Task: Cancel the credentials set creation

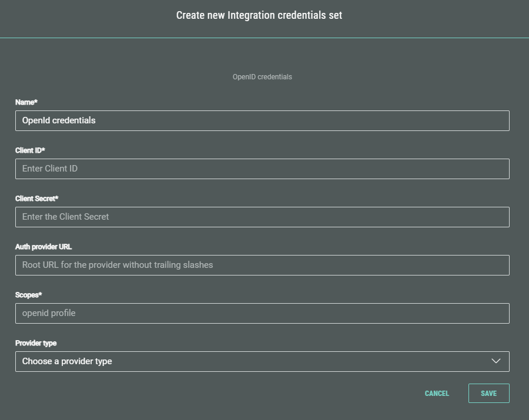Action: 437,394
